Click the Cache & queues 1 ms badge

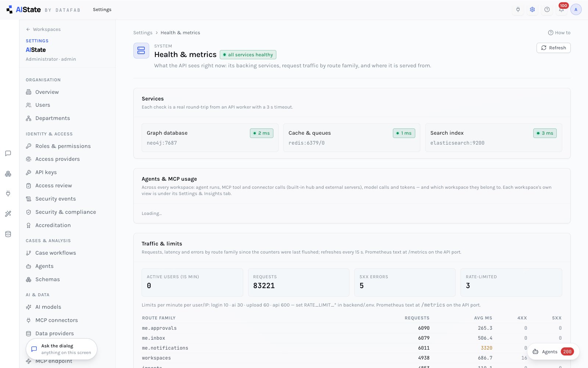404,133
